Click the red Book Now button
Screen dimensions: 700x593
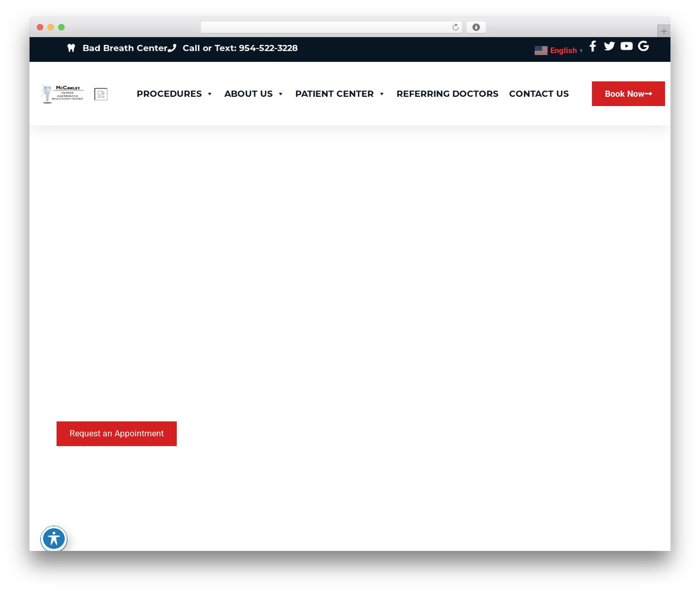pos(628,94)
